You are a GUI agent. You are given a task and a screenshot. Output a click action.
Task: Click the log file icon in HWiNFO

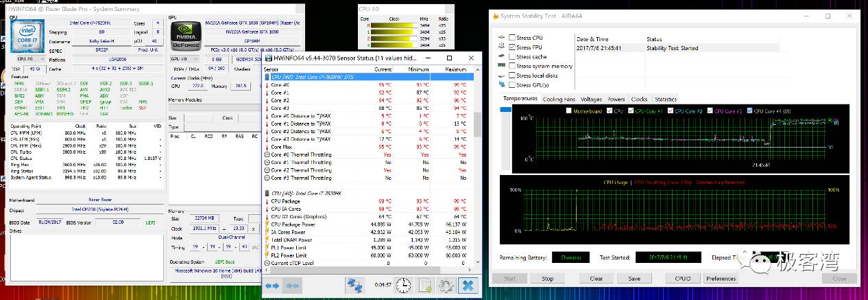pyautogui.click(x=425, y=285)
